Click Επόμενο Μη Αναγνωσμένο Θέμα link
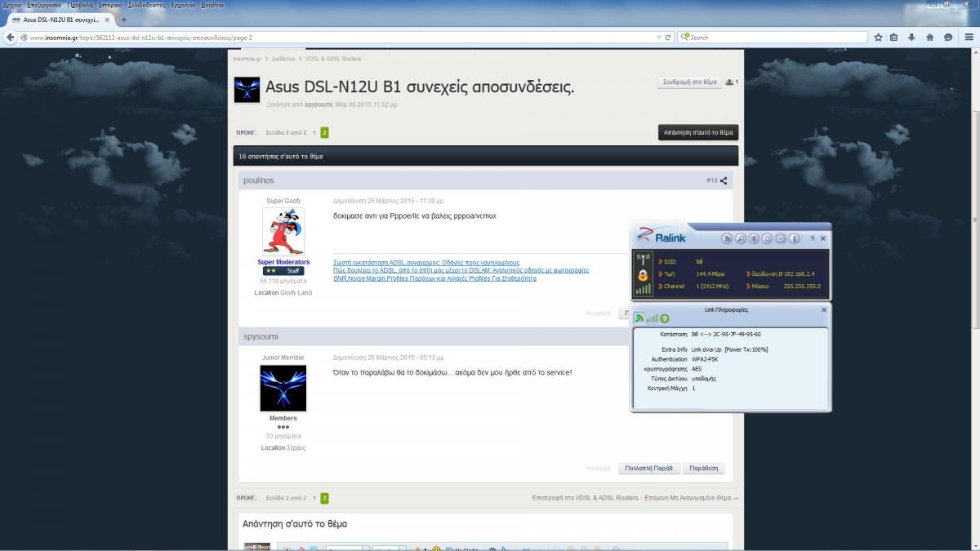Screen dimensions: 980x551 coord(693,497)
